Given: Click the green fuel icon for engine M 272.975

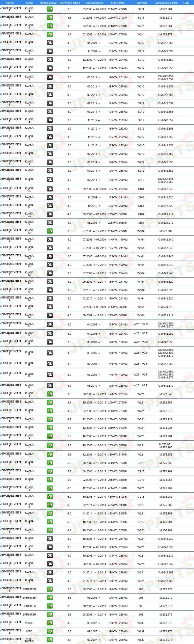Looking at the screenshot, I should tap(50, 411).
